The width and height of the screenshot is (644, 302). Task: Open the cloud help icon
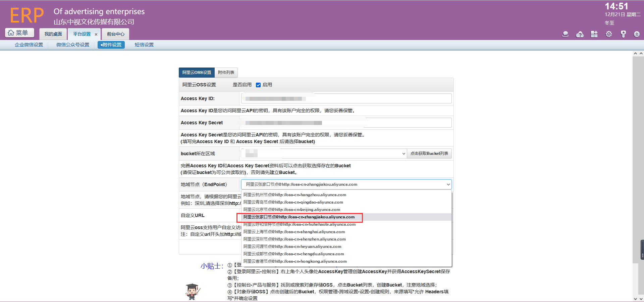[x=580, y=34]
